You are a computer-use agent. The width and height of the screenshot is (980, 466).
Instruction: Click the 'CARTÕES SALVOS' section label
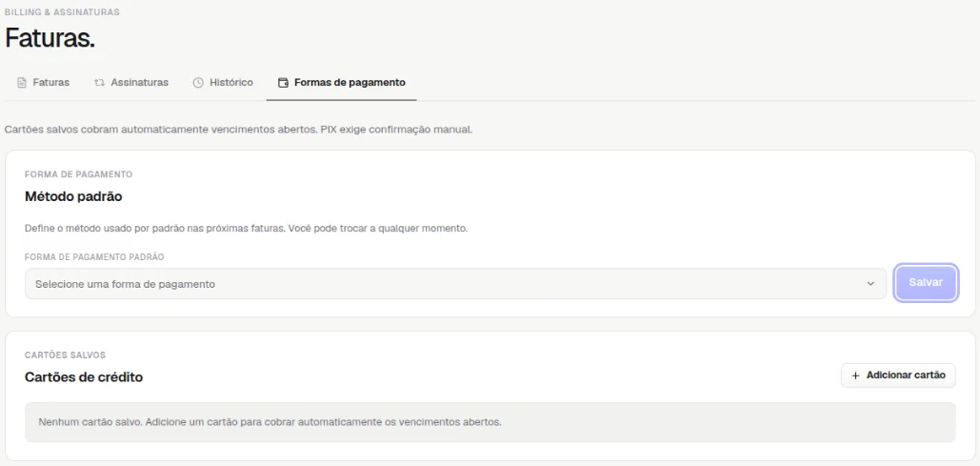coord(65,355)
